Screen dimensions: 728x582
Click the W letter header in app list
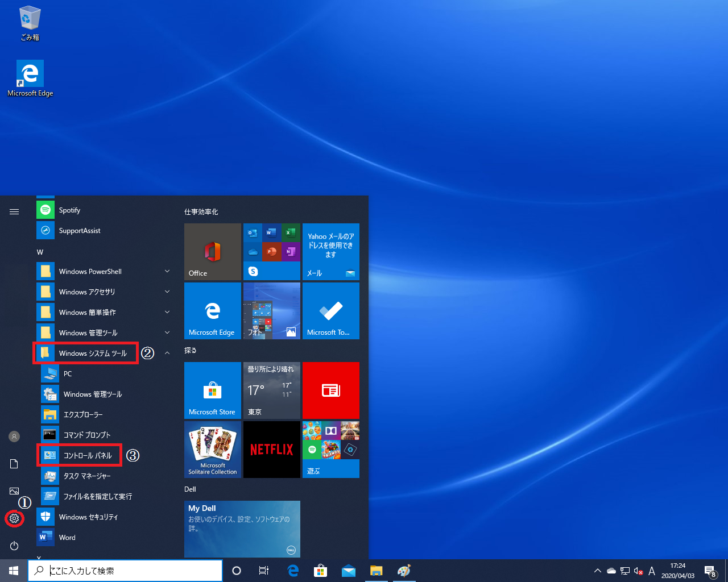(x=40, y=252)
